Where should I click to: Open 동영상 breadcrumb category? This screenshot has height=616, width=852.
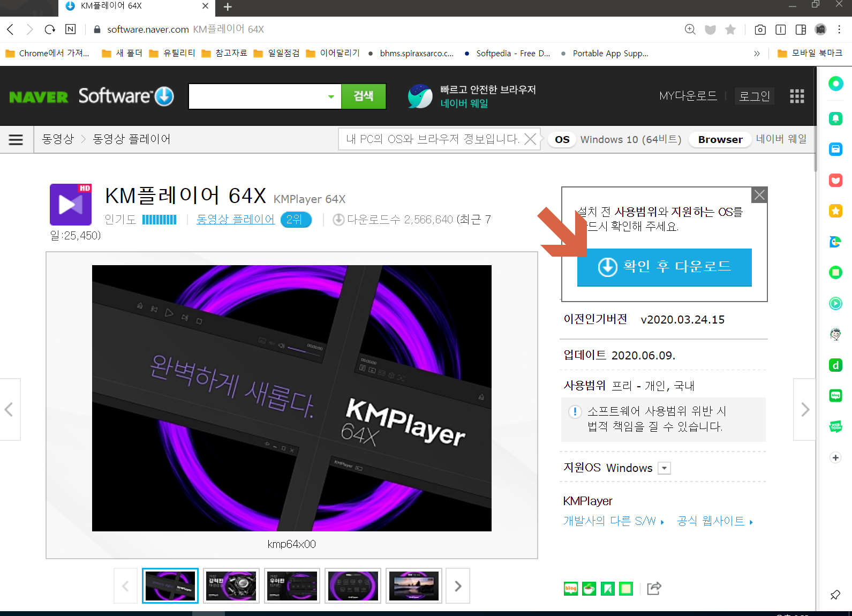58,139
